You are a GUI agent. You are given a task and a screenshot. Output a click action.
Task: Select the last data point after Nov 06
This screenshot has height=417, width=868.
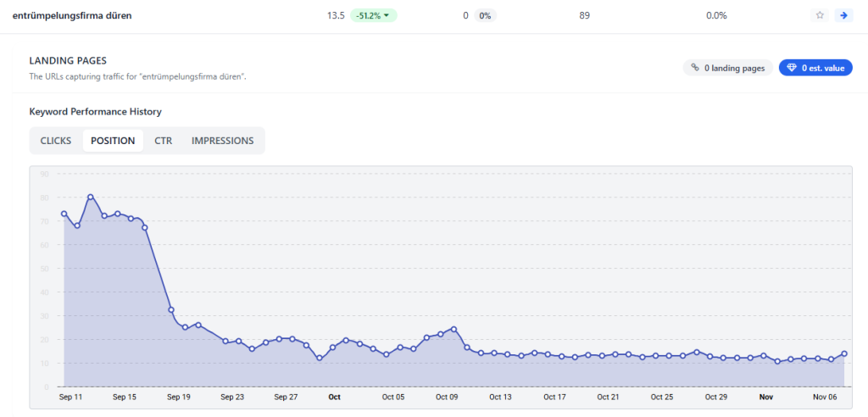coord(844,354)
